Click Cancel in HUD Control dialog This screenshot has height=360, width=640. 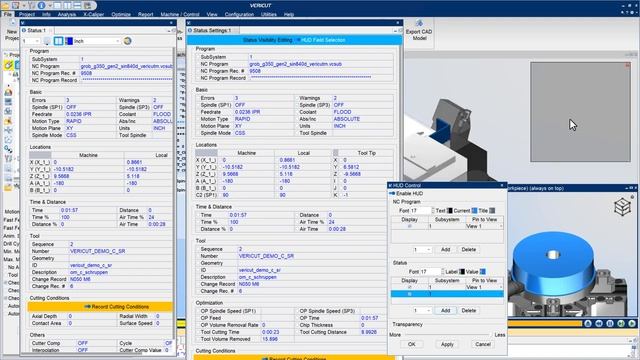(482, 344)
